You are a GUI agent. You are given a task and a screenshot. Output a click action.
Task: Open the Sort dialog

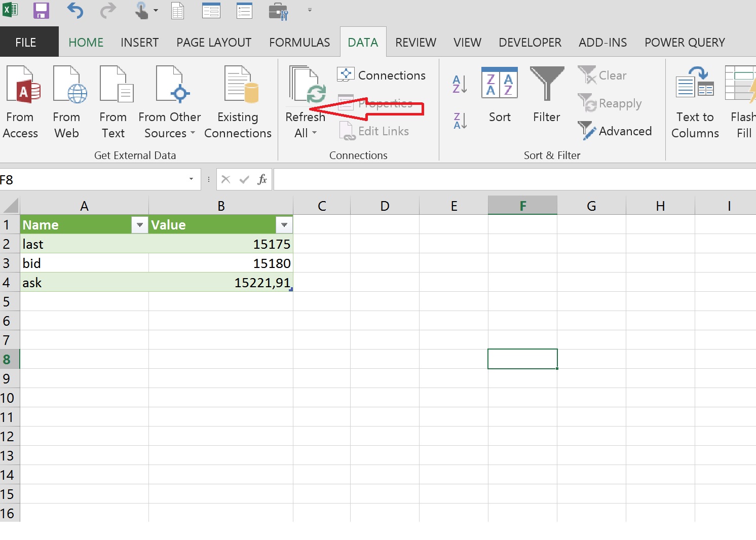click(500, 95)
